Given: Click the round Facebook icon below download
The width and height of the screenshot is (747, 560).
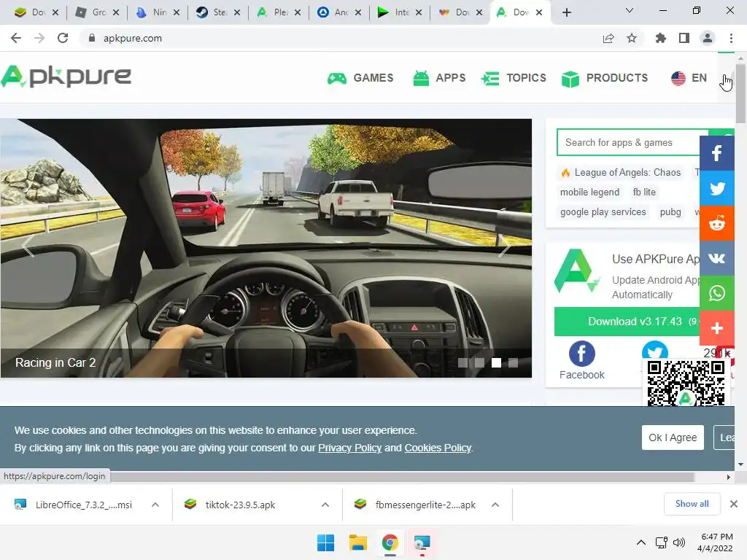Looking at the screenshot, I should coord(581,354).
